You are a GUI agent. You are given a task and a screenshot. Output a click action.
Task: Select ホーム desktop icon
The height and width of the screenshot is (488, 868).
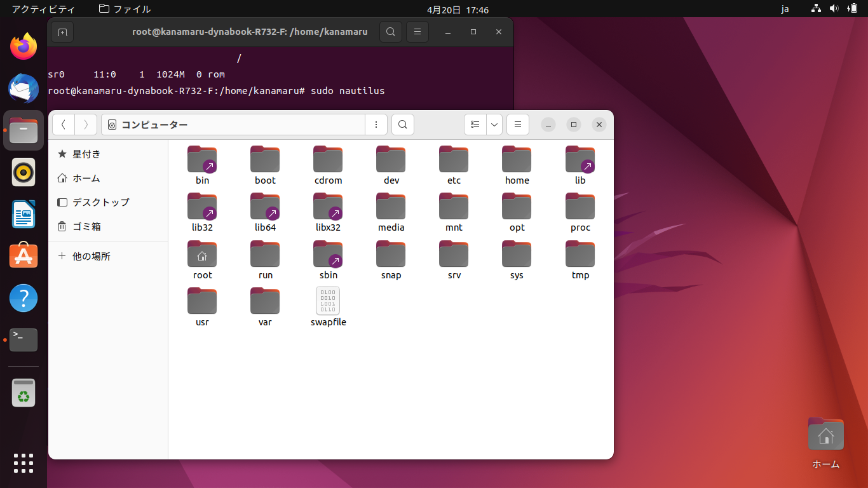click(825, 442)
